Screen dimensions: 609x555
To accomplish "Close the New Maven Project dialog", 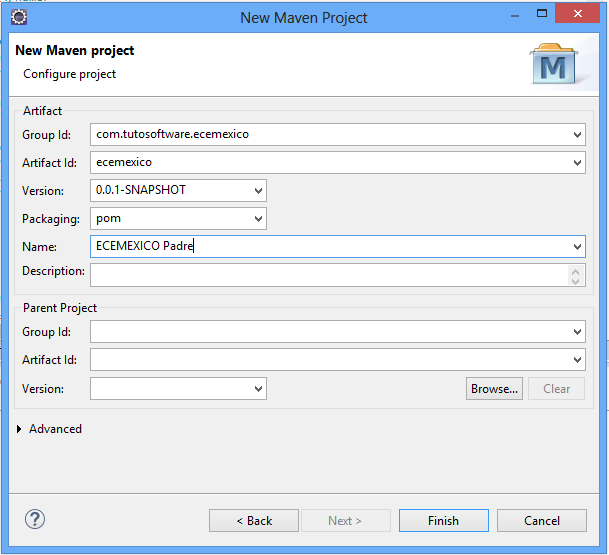I will (x=578, y=14).
